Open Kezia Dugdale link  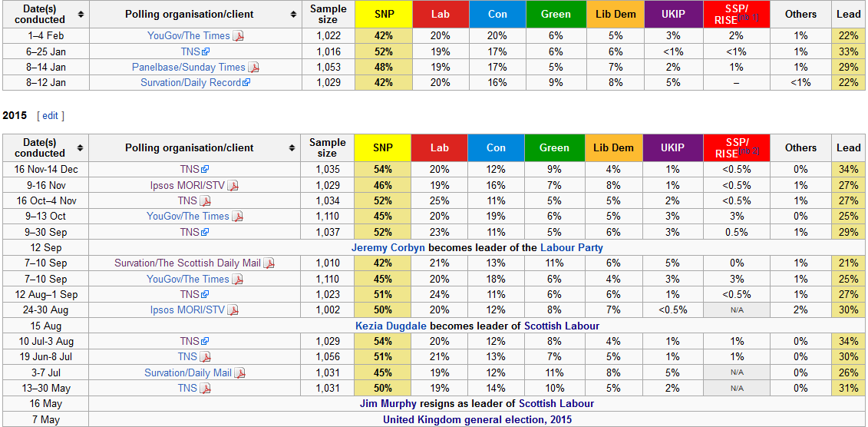tap(391, 326)
